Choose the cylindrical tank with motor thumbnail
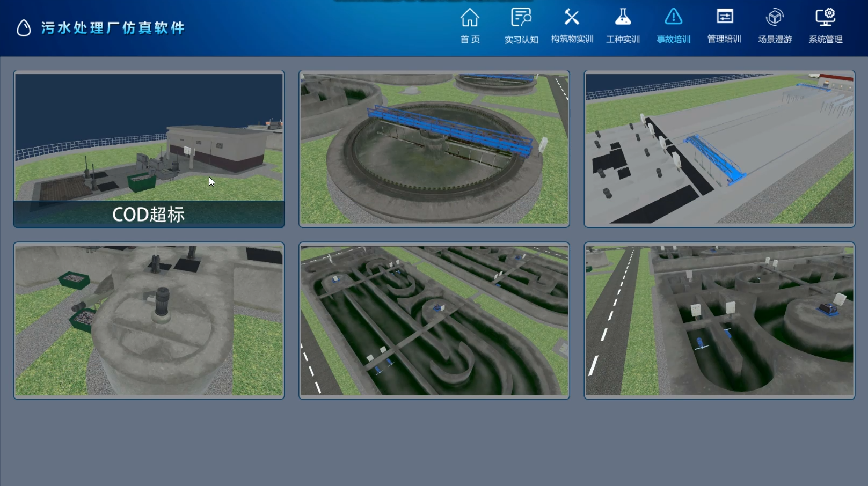This screenshot has width=868, height=486. tap(149, 320)
